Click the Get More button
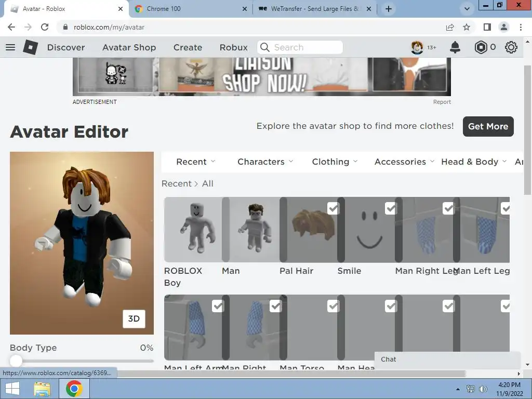The height and width of the screenshot is (399, 532). pyautogui.click(x=488, y=126)
